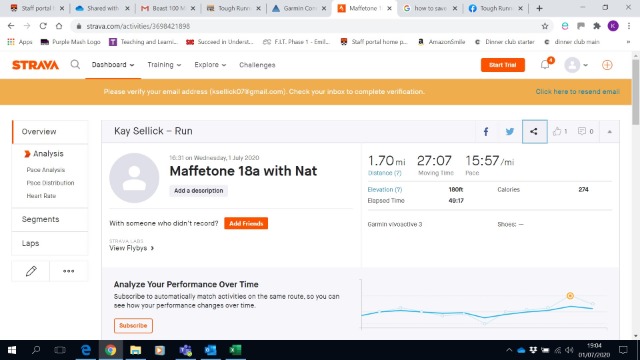This screenshot has width=640, height=360.
Task: Open the profile avatar dropdown
Action: click(x=576, y=65)
